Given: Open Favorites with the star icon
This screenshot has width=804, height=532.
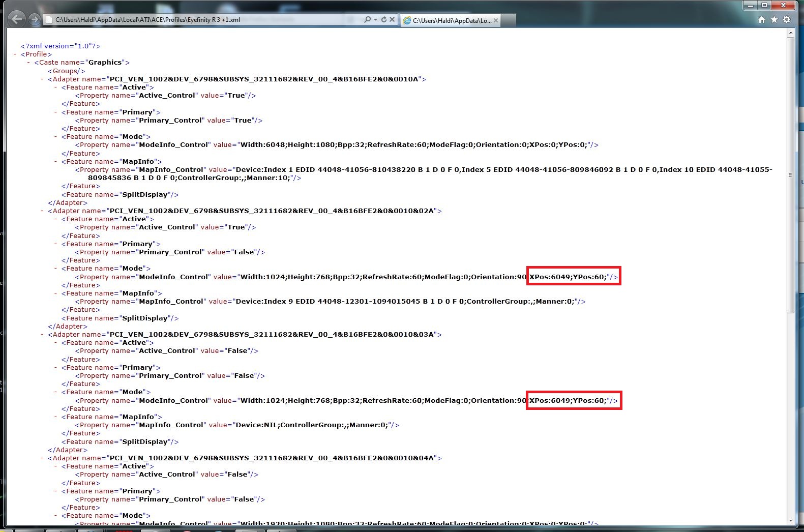Looking at the screenshot, I should pos(774,19).
